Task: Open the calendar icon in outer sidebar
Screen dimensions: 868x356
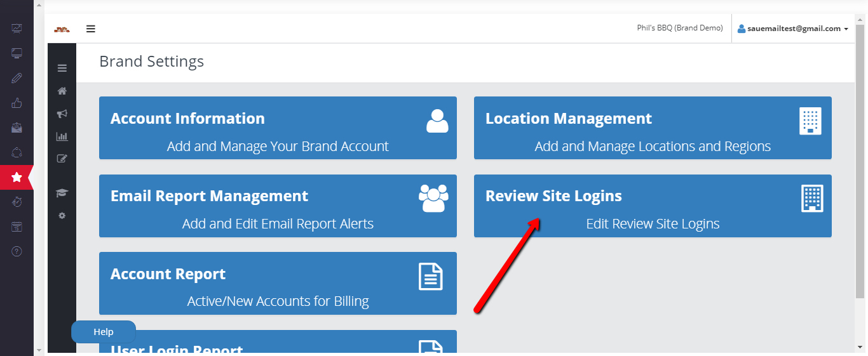Action: pyautogui.click(x=17, y=227)
